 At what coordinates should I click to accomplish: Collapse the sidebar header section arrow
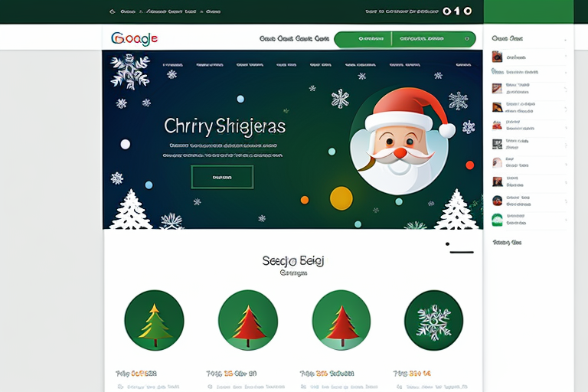click(x=565, y=39)
